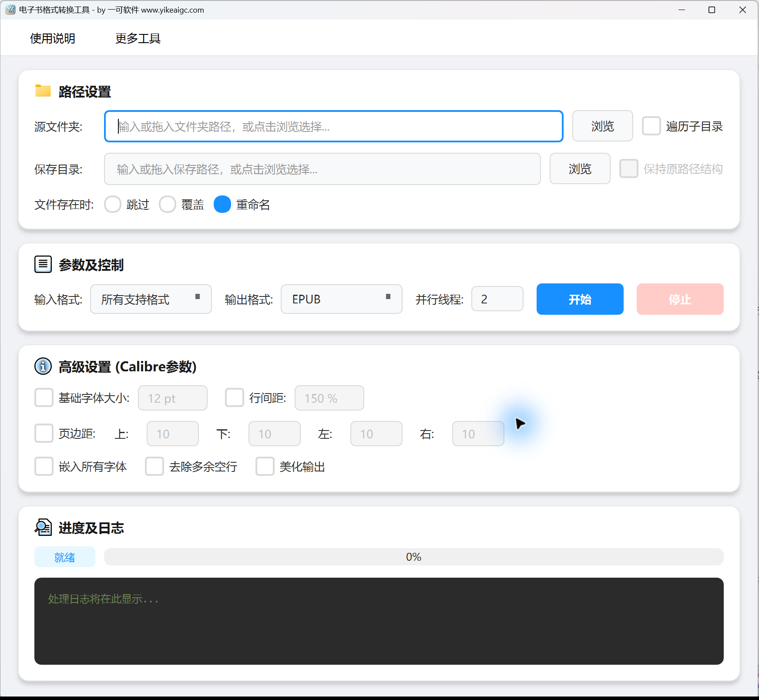
Task: Focus the 源文件夹 path input field
Action: click(x=334, y=126)
